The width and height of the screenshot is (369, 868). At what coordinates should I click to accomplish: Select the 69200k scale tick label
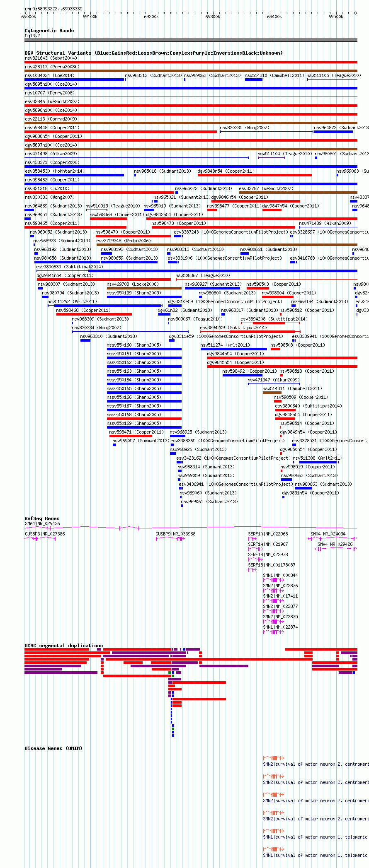(151, 17)
